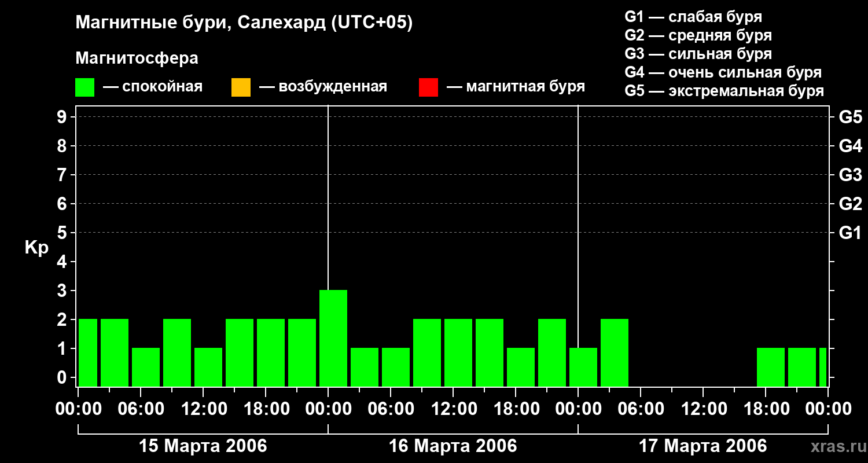
Task: Click legend line 'G2 — средняя буря'
Action: click(x=698, y=35)
